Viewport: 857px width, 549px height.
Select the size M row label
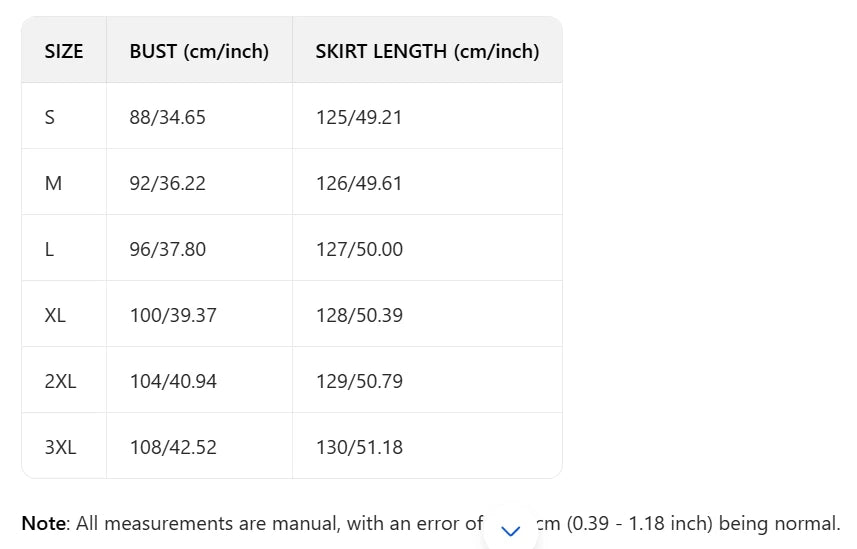coord(53,183)
